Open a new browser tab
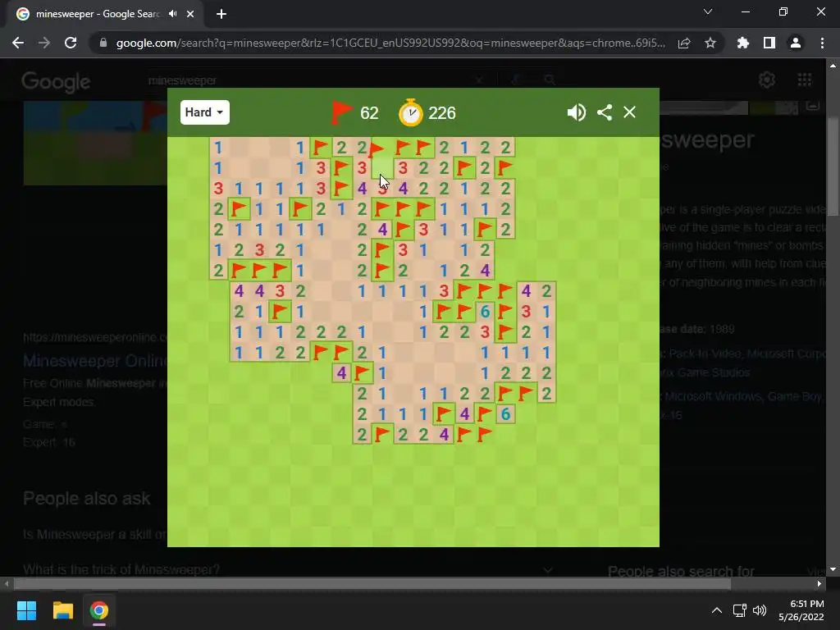840x630 pixels. click(x=221, y=14)
